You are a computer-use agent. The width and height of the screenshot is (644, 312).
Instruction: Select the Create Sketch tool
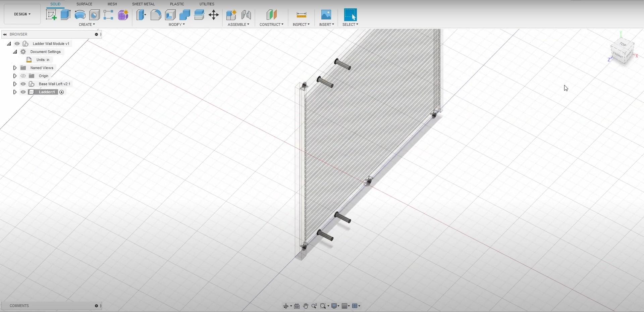(51, 15)
